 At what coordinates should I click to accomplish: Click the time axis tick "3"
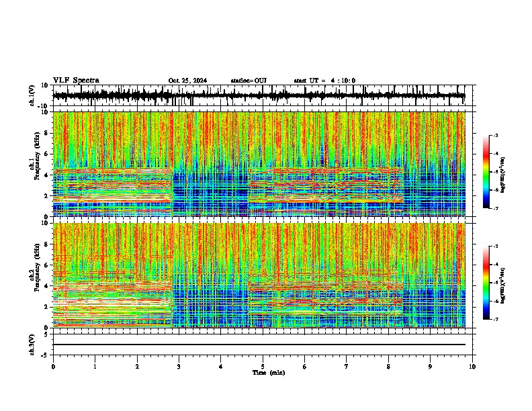point(179,367)
